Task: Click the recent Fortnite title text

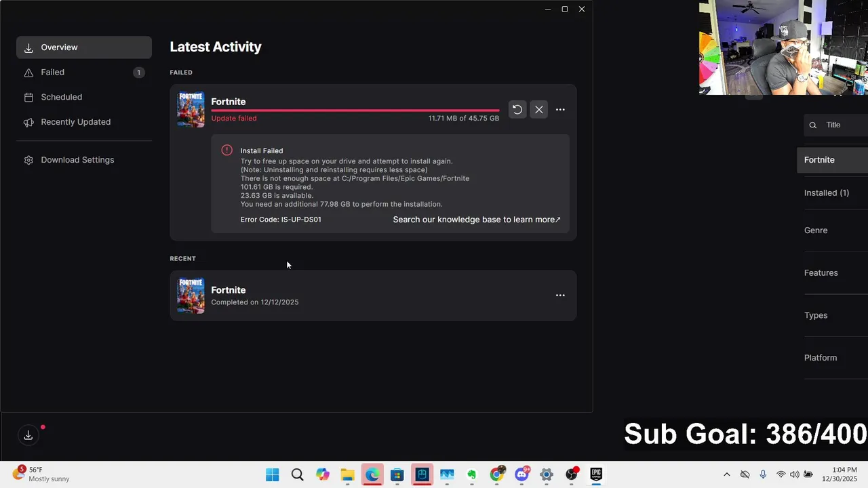Action: click(229, 290)
